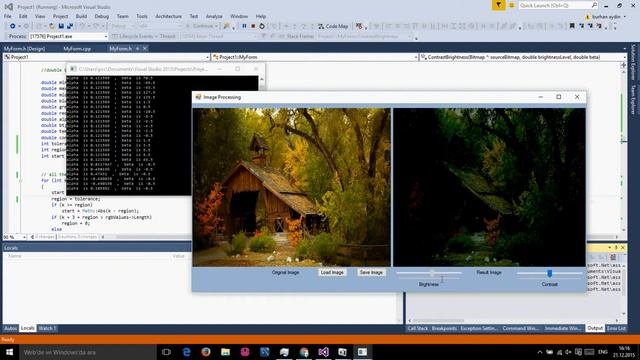Click the console window scrollbar up arrow

click(x=262, y=79)
